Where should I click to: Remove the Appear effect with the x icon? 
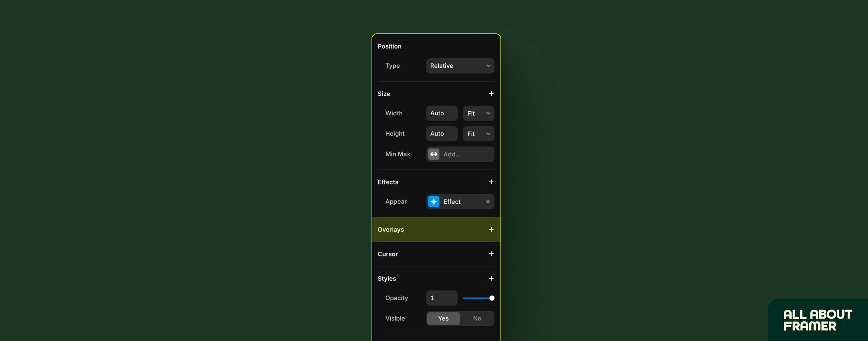coord(487,201)
